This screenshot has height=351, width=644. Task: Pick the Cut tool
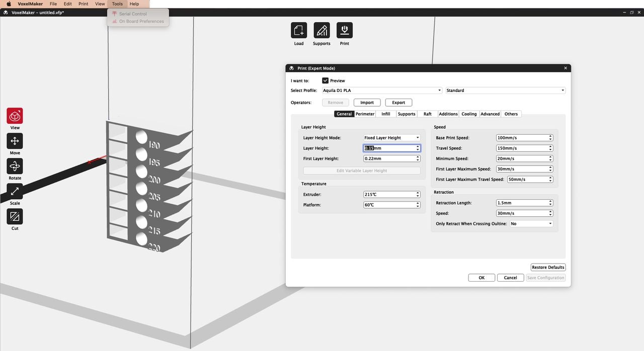[15, 217]
